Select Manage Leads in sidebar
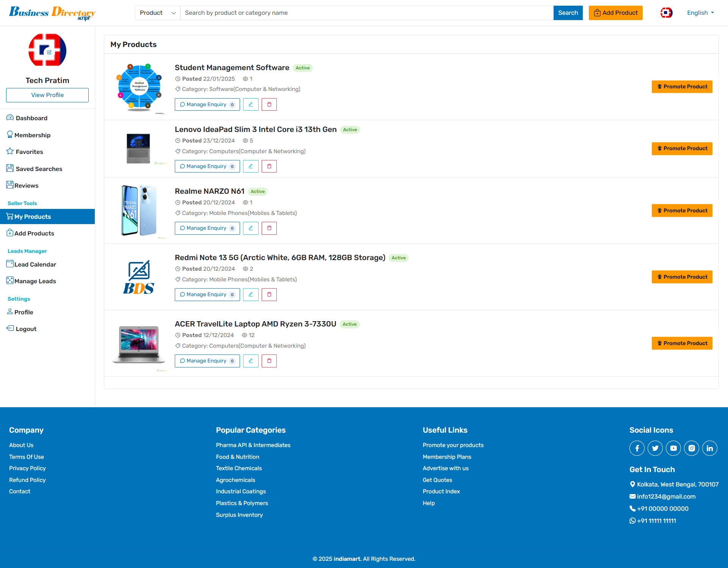 point(35,281)
